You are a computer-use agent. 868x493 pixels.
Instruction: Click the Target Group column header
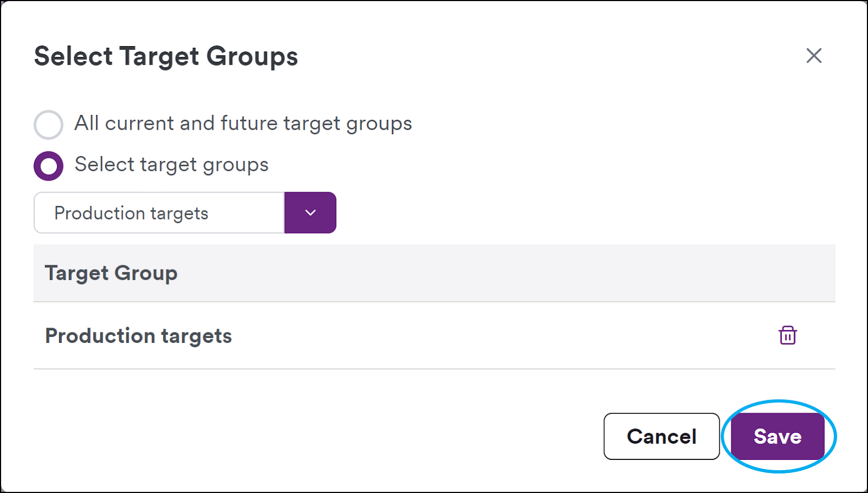111,273
